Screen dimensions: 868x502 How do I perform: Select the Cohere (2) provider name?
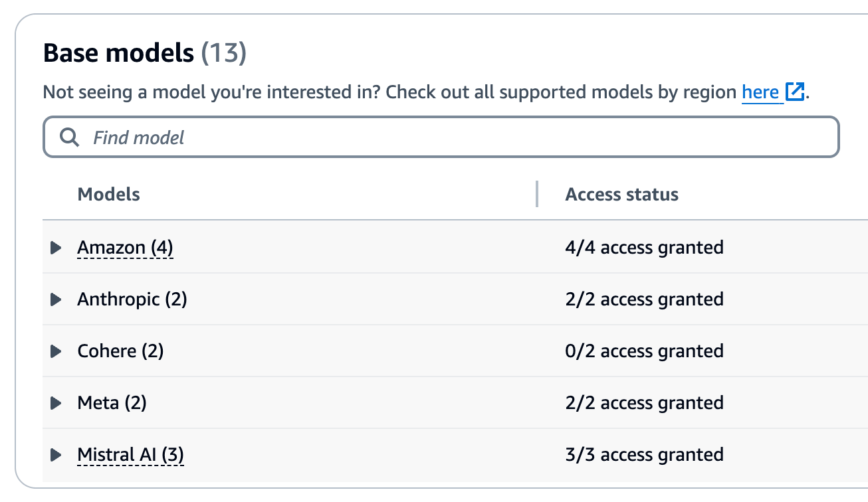click(x=120, y=351)
